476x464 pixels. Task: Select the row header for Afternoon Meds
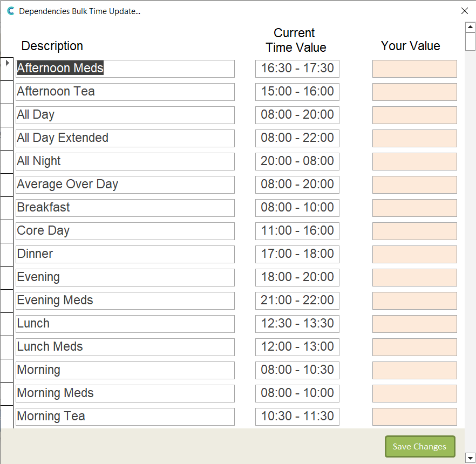(x=7, y=69)
